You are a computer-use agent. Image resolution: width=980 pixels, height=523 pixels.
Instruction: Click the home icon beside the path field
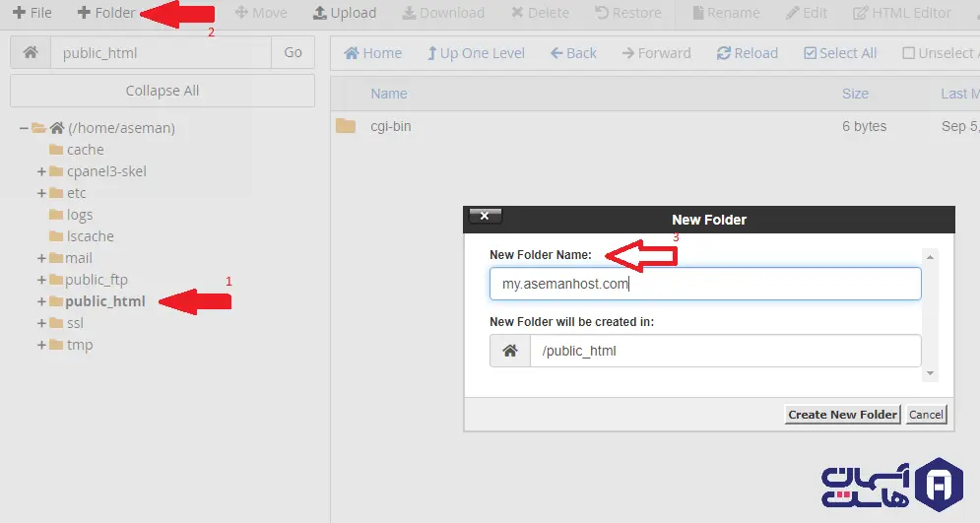click(x=31, y=53)
